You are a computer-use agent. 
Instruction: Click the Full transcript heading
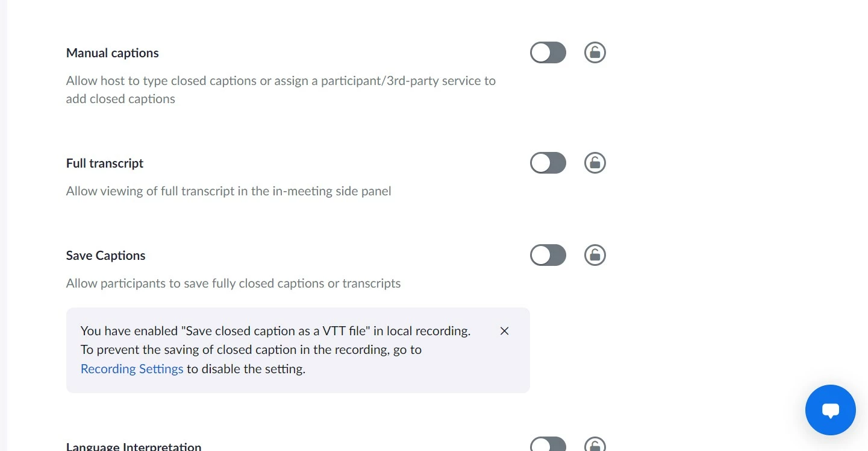point(105,163)
